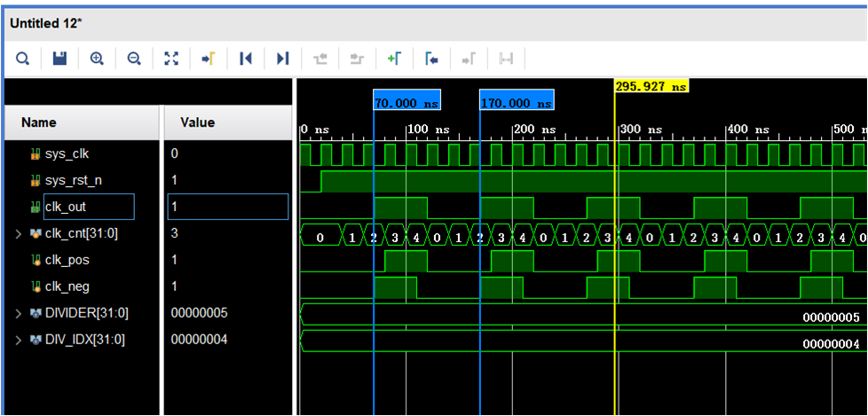Click the Name column header
This screenshot has height=416, width=868.
39,122
